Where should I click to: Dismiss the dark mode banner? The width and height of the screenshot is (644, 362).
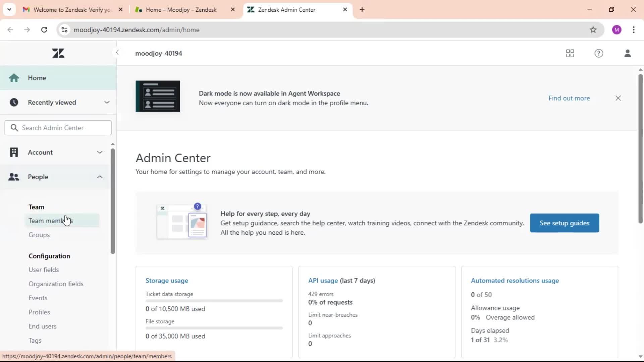click(618, 98)
